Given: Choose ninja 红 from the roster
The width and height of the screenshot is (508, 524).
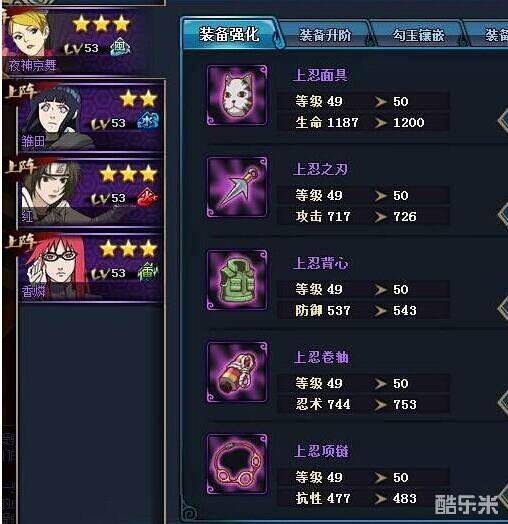Looking at the screenshot, I should tap(90, 192).
